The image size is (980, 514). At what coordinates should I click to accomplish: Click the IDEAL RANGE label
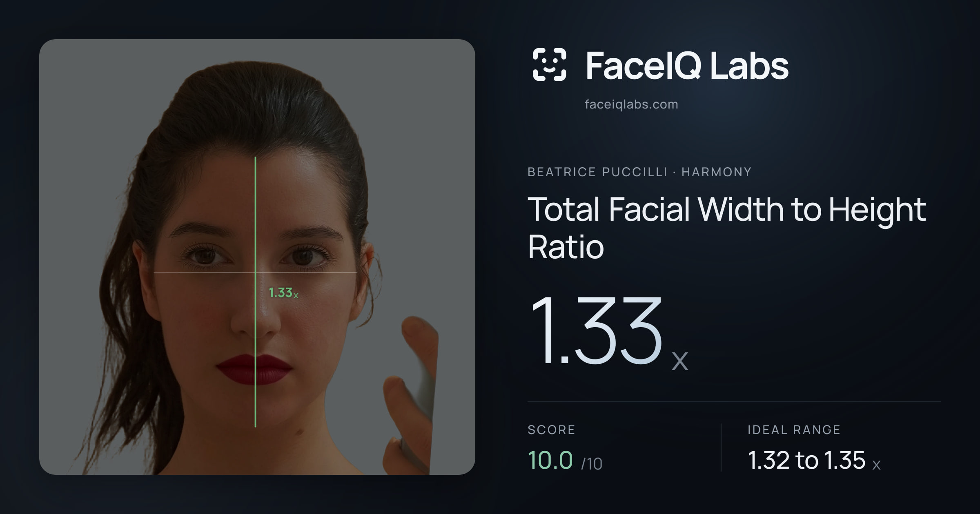pyautogui.click(x=794, y=430)
